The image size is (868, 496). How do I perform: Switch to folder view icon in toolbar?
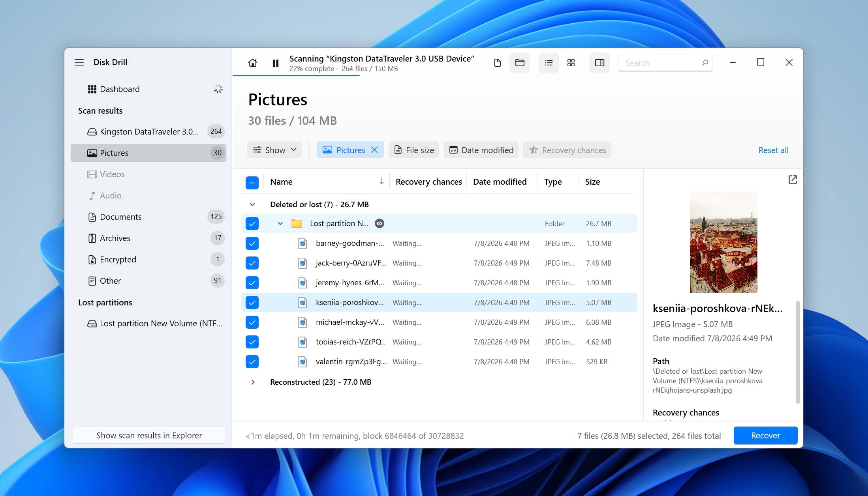coord(520,63)
